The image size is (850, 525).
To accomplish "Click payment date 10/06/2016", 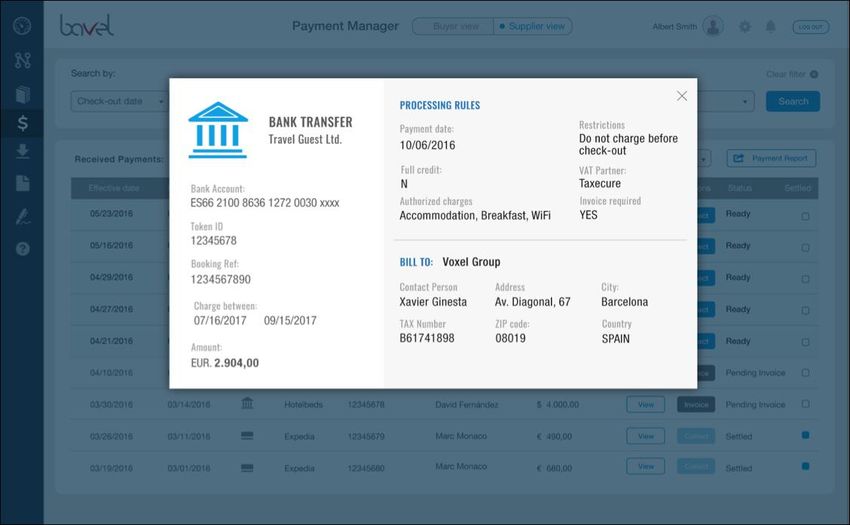I will point(427,145).
